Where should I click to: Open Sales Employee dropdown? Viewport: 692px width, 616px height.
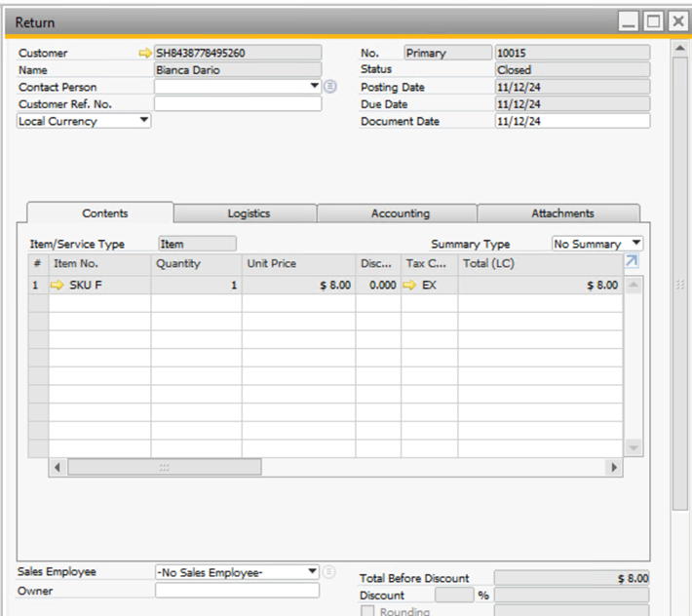point(312,571)
